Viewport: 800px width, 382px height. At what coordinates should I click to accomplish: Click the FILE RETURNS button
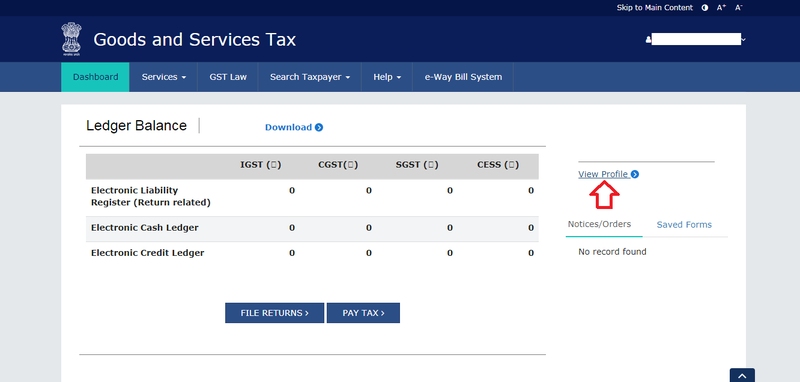pyautogui.click(x=274, y=313)
